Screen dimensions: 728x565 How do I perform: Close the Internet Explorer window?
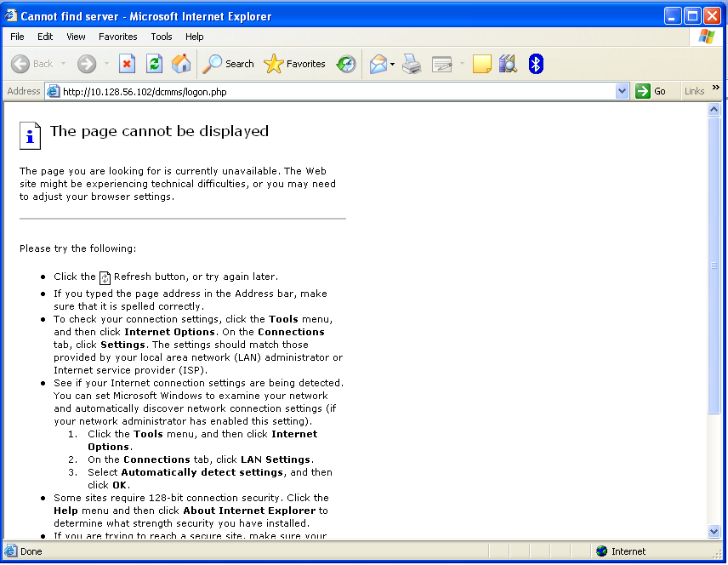coord(712,16)
